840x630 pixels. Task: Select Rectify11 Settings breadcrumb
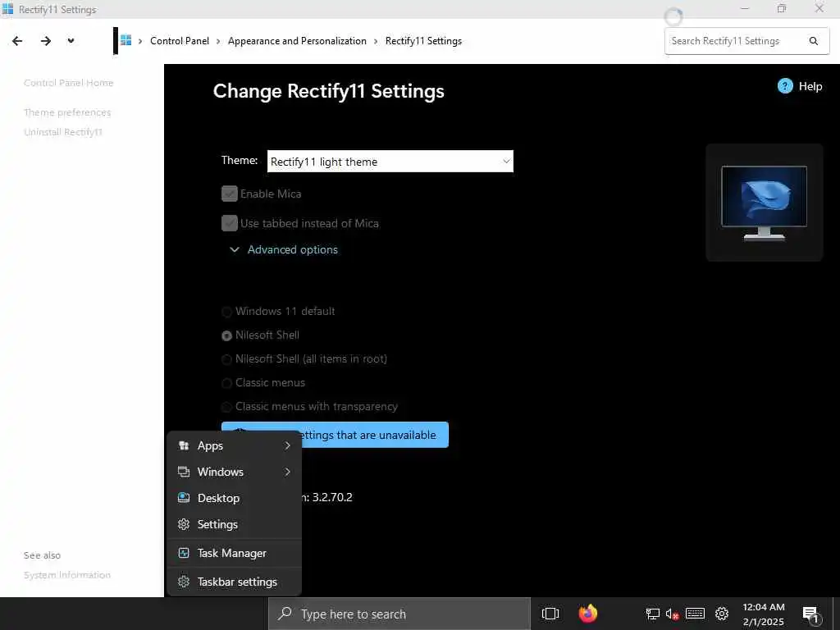(x=423, y=41)
